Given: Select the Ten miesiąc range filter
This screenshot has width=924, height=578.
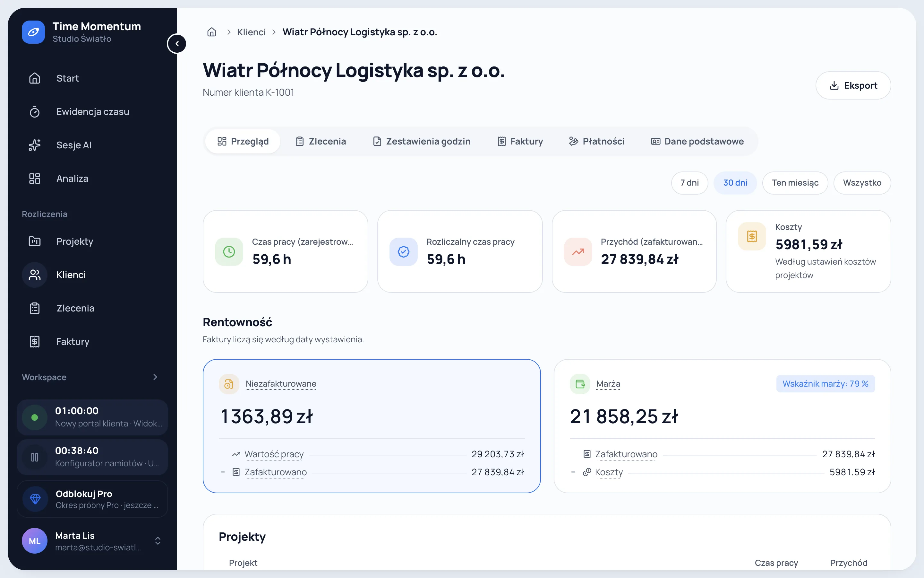Looking at the screenshot, I should click(795, 183).
